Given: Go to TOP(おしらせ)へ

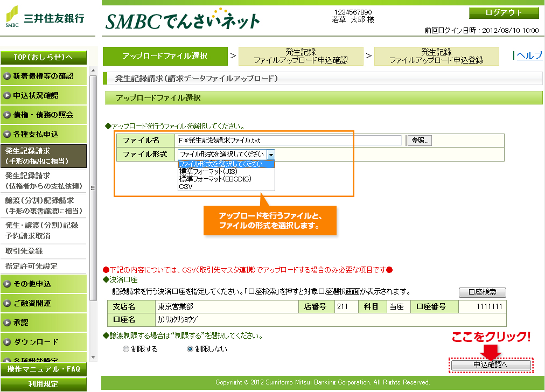Looking at the screenshot, I should (44, 57).
